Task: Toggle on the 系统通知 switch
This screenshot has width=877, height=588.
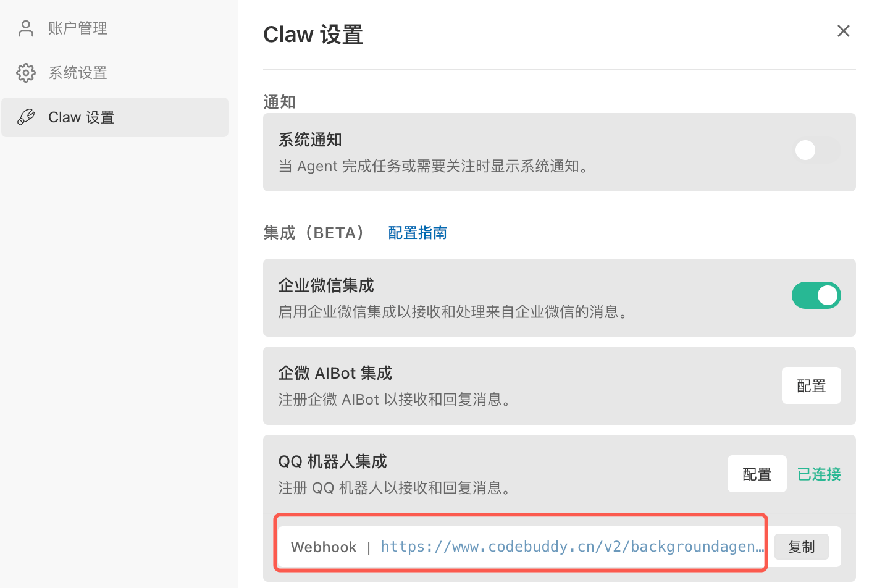Action: pyautogui.click(x=816, y=150)
